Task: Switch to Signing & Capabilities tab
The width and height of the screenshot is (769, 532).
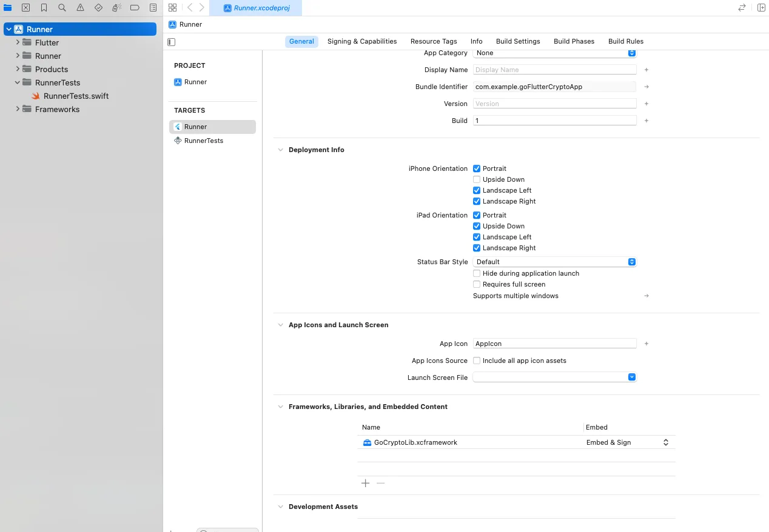Action: click(362, 41)
